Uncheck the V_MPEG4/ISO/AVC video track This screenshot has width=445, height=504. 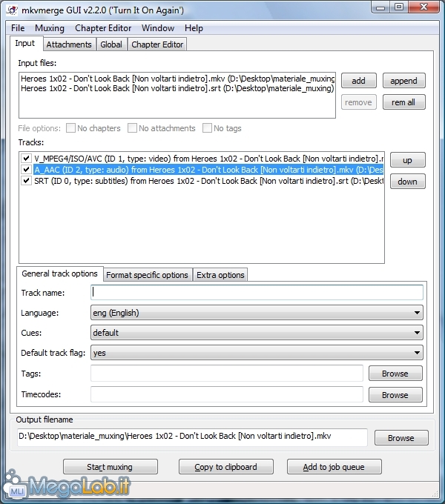click(x=26, y=159)
